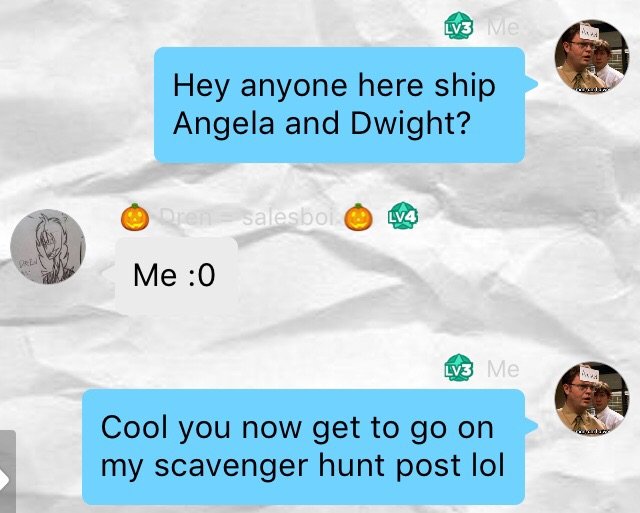Select the pumpkin emoji before the name Dren
Screen dimensions: 640x513
[135, 217]
